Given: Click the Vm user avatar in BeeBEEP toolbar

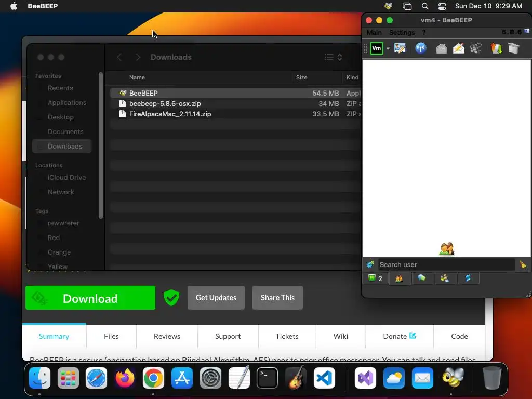Looking at the screenshot, I should [x=376, y=48].
